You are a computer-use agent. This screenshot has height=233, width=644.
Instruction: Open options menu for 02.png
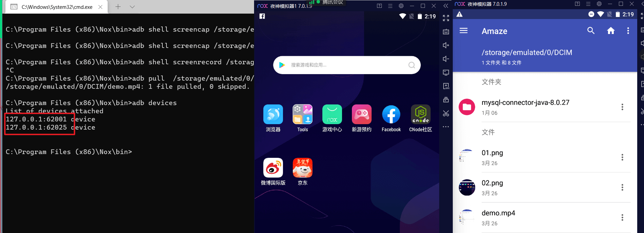(622, 187)
